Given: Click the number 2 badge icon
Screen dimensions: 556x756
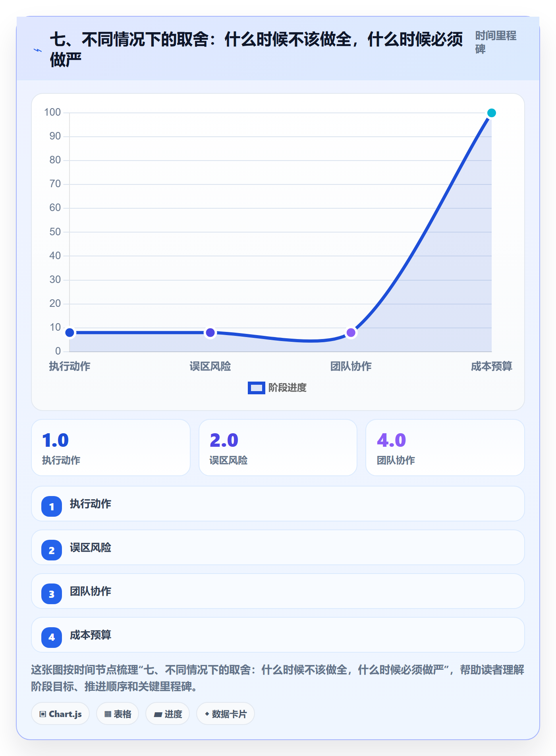Looking at the screenshot, I should [52, 550].
